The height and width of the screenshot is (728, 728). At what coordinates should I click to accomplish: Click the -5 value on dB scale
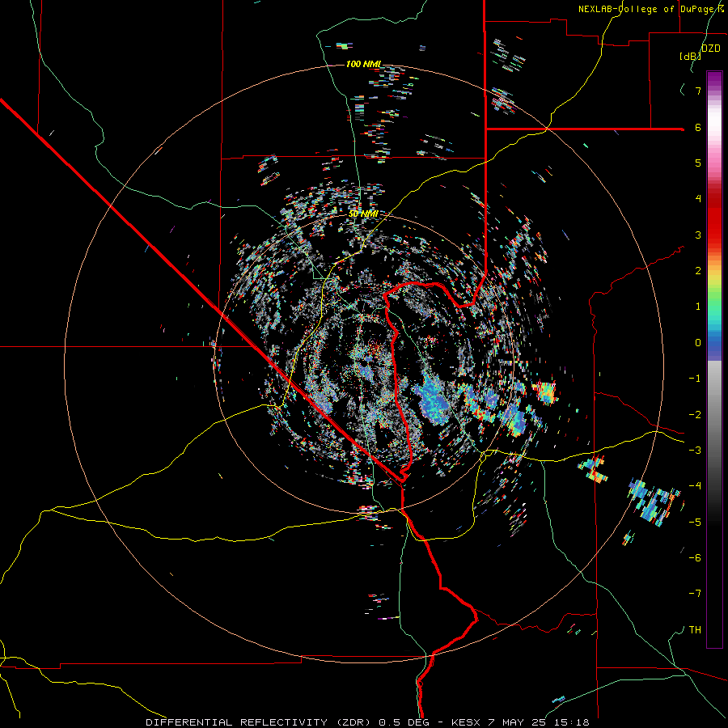click(x=695, y=523)
